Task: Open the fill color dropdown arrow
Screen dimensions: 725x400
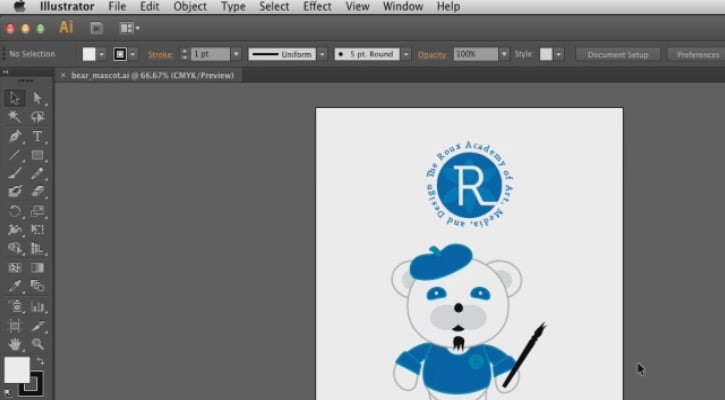Action: pyautogui.click(x=102, y=54)
